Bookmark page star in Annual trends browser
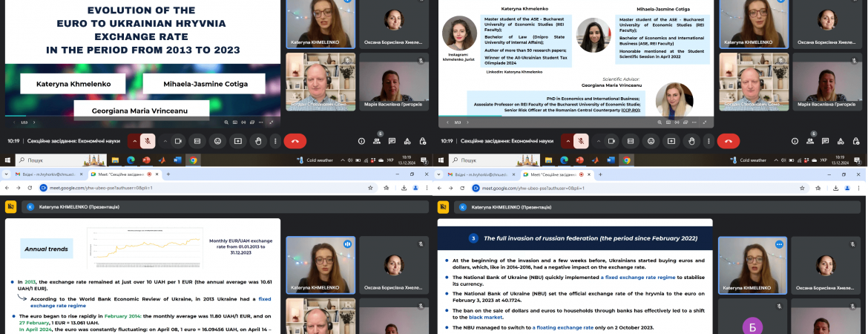 (x=370, y=188)
